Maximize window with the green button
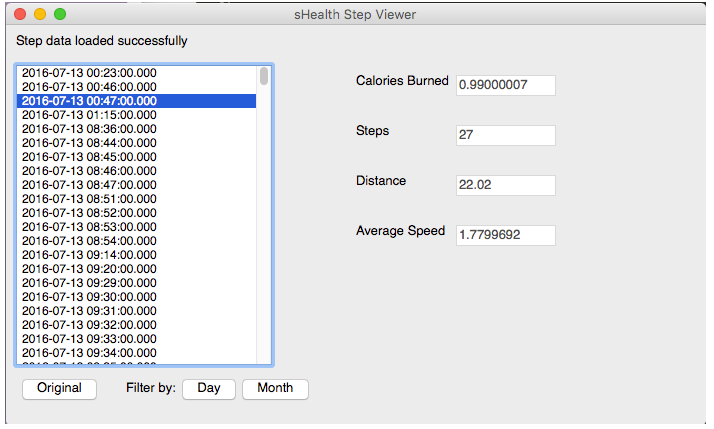This screenshot has width=714, height=429. [x=60, y=14]
